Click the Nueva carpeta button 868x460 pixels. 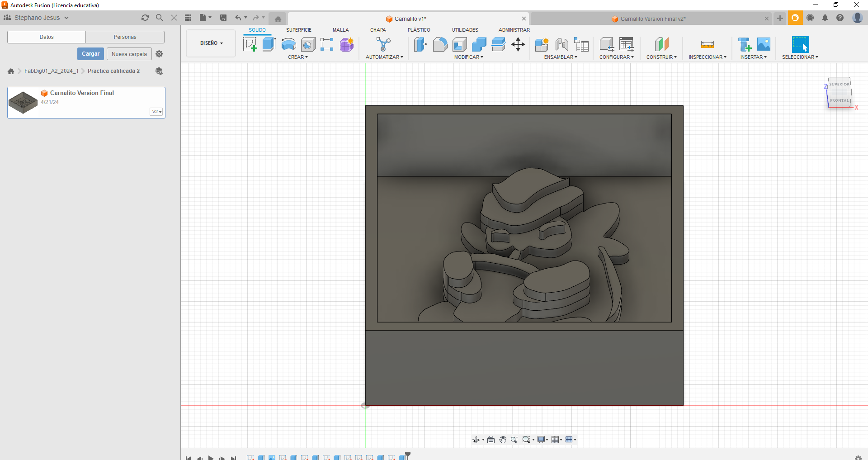click(x=129, y=54)
